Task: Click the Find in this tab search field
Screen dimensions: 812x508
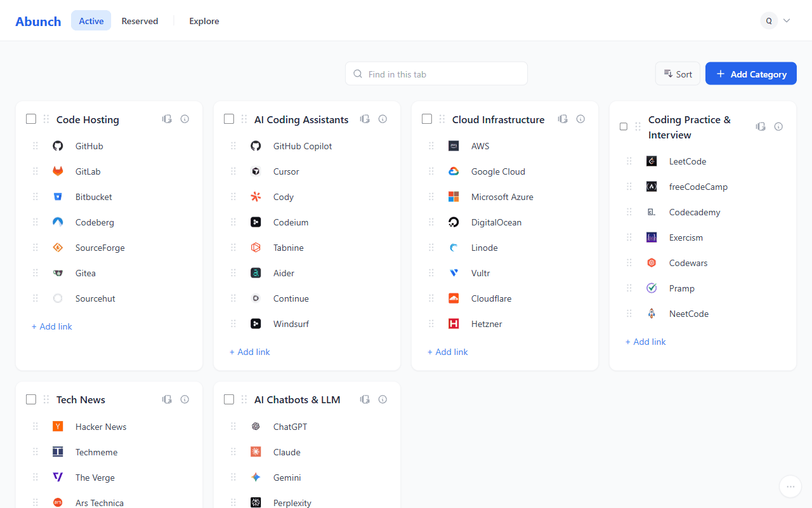Action: click(436, 74)
